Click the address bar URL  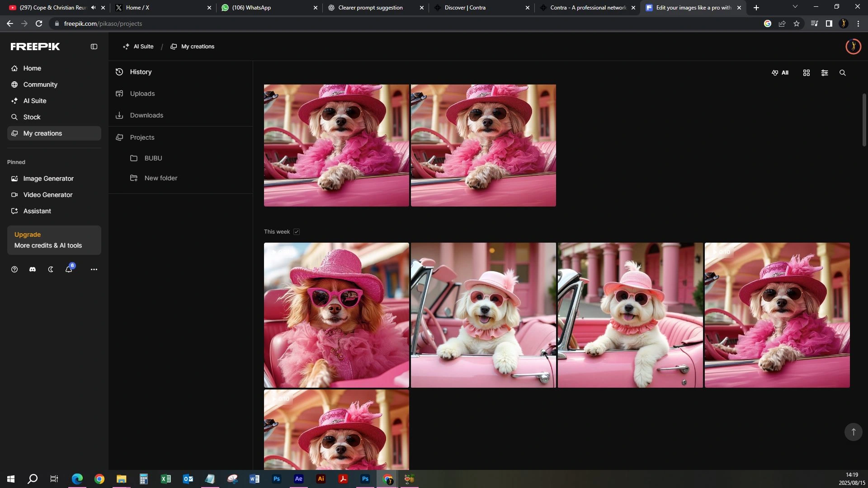[103, 23]
